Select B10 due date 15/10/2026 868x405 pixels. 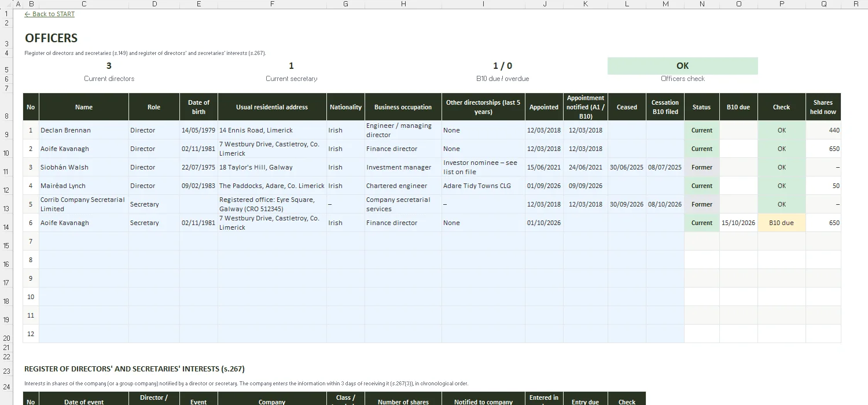(738, 223)
